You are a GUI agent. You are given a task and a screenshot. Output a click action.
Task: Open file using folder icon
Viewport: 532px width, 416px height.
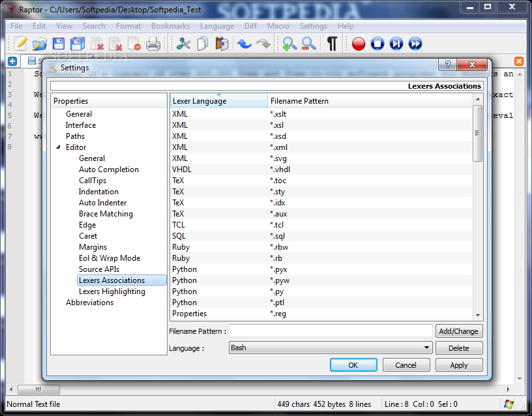click(x=39, y=44)
